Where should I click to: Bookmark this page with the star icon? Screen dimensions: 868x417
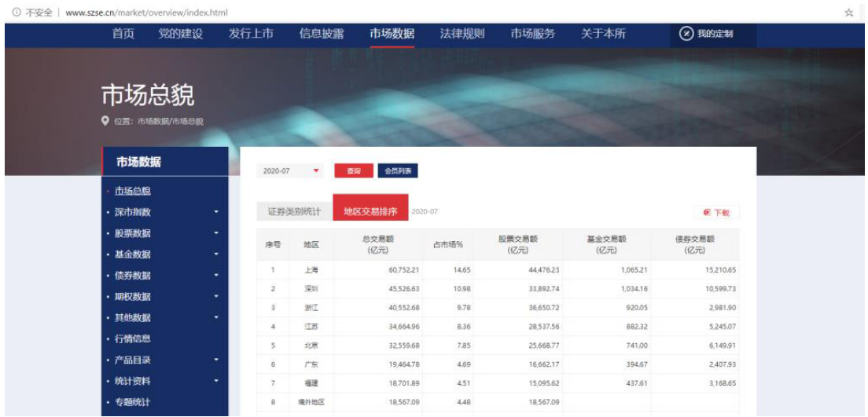point(848,13)
